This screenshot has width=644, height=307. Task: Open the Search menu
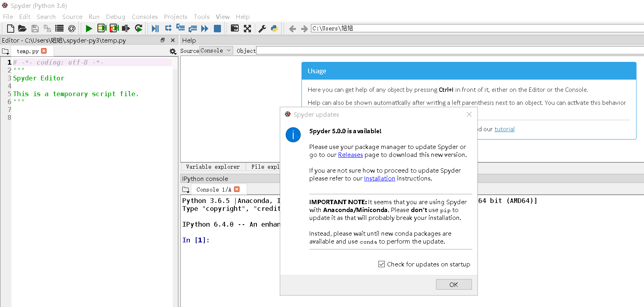[46, 17]
